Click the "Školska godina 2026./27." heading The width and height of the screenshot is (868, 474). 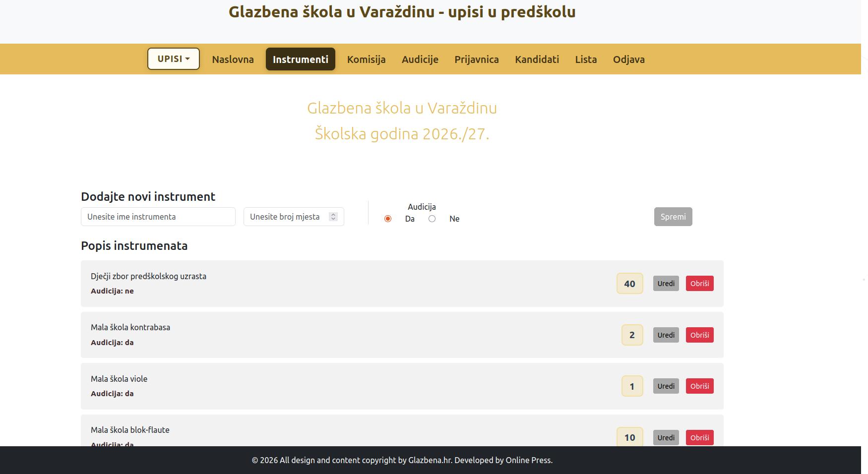[x=402, y=134]
